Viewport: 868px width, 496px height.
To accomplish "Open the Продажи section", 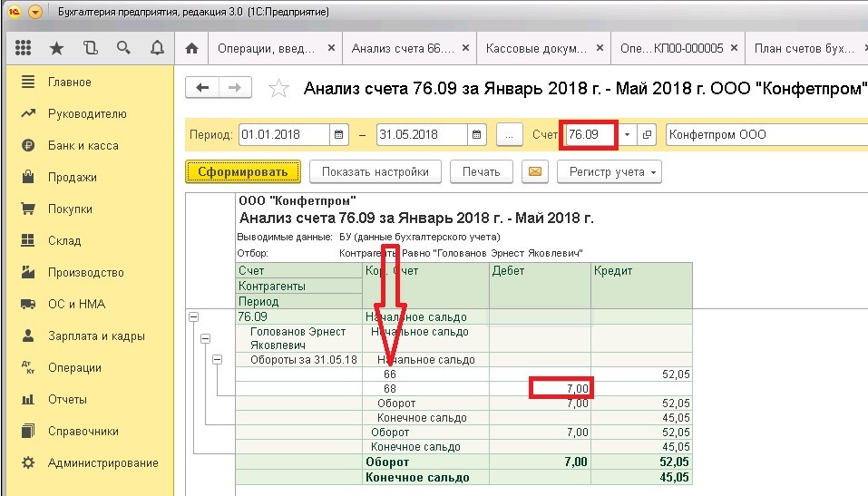I will 72,177.
